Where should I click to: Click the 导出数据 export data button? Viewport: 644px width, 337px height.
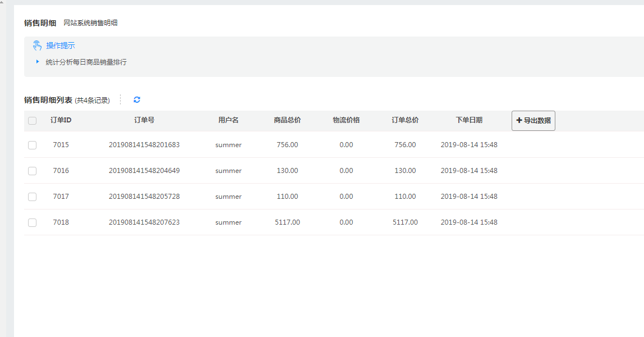point(533,121)
